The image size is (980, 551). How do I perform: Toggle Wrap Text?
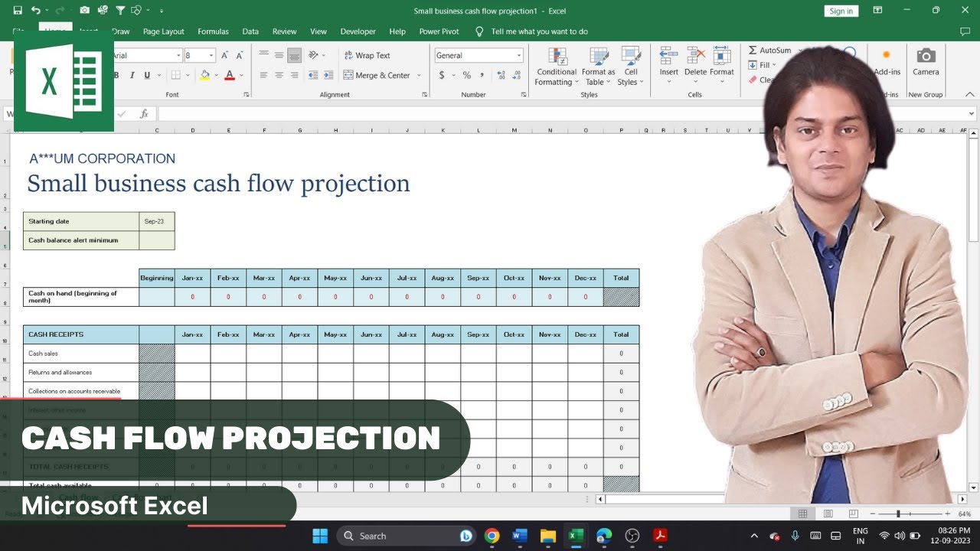[x=367, y=55]
